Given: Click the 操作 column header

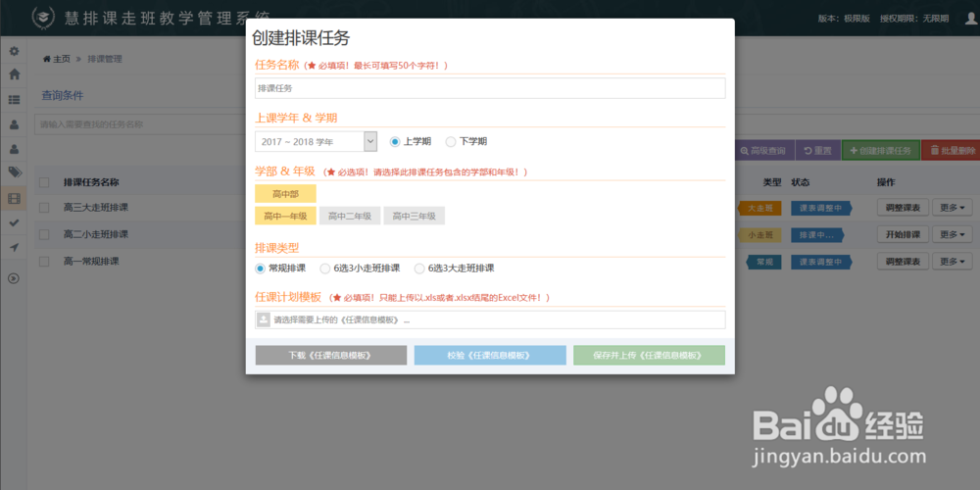Looking at the screenshot, I should [x=886, y=182].
